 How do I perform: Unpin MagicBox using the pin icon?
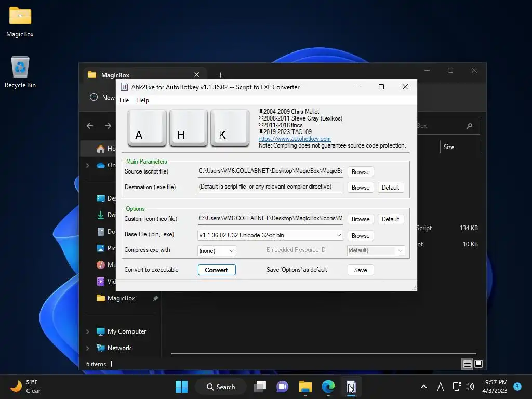coord(155,298)
